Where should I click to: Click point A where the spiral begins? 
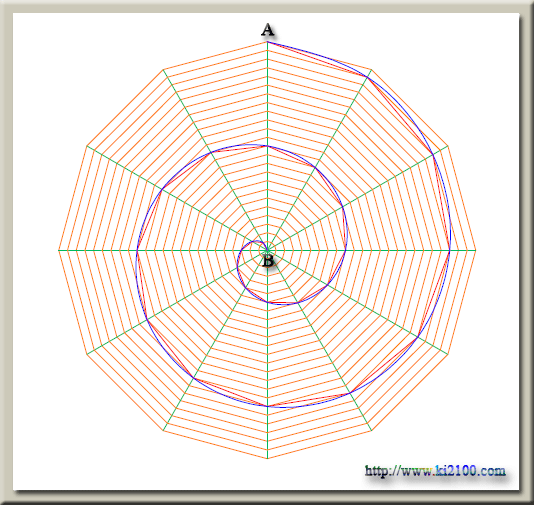(x=267, y=42)
